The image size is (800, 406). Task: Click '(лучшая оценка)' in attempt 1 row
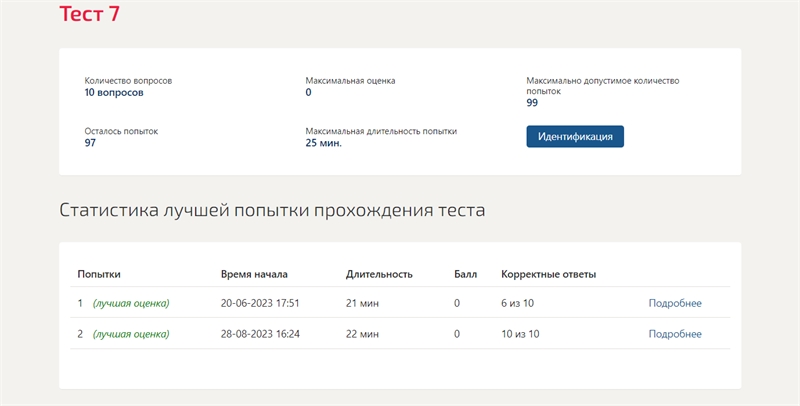131,303
